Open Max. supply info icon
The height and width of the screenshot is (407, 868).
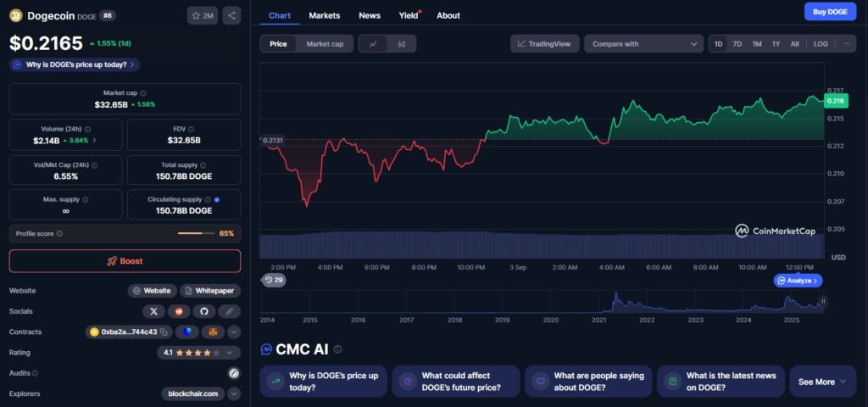85,199
